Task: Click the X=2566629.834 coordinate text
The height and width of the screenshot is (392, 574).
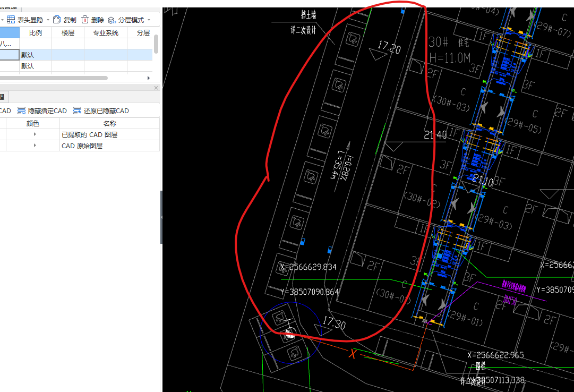Action: coord(308,267)
